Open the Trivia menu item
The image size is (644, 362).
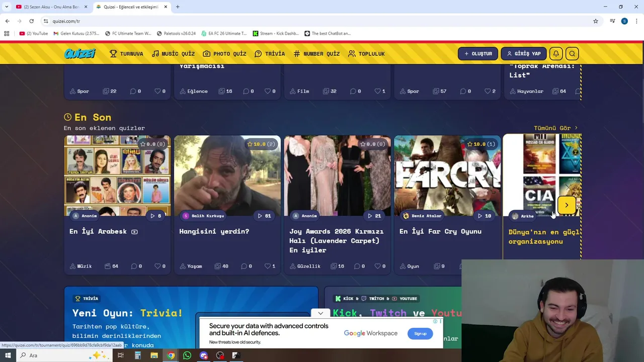[270, 54]
